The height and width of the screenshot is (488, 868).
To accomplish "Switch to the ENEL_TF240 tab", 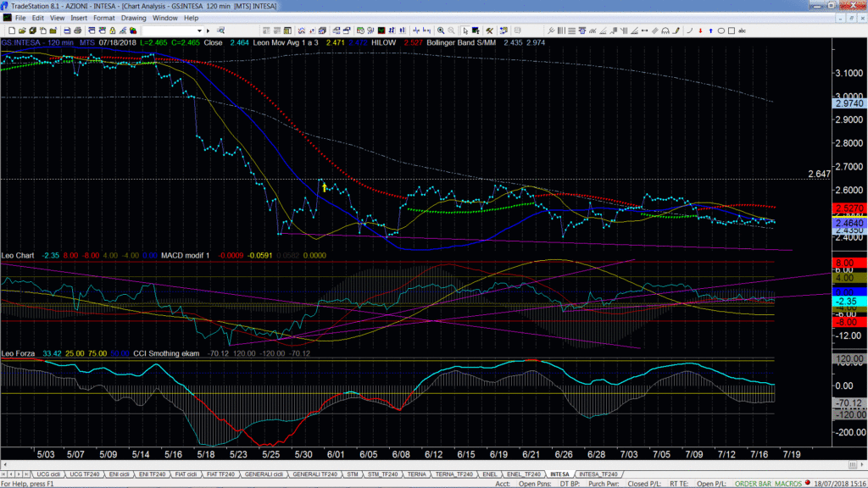I will (x=524, y=474).
